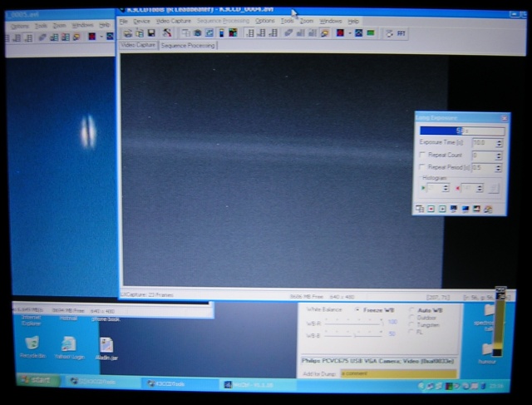
Task: Enable the Repeat Period checkbox
Action: click(x=422, y=166)
